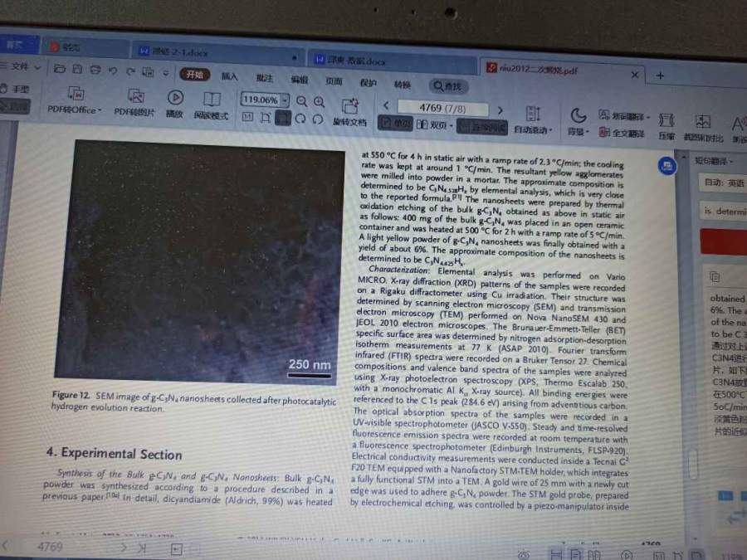Redo using the redo arrow icon

click(x=130, y=71)
